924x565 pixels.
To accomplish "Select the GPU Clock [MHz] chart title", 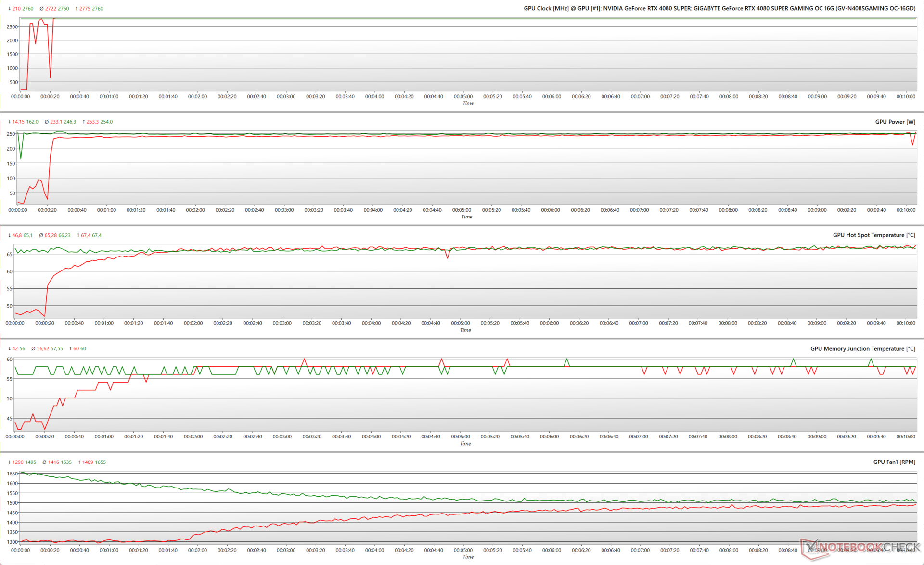I will point(719,8).
